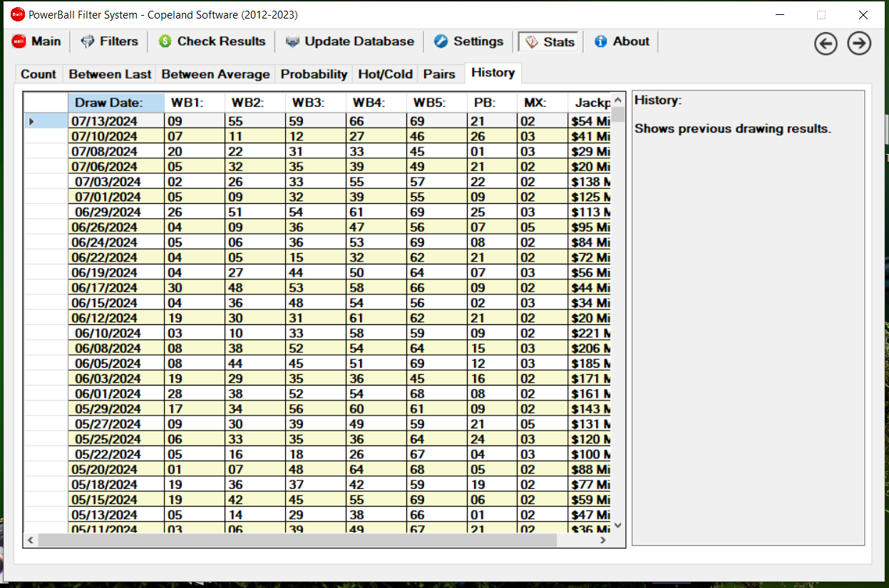Click the vertical scrollbar thumb
Screen dimensions: 889x588
coord(618,115)
